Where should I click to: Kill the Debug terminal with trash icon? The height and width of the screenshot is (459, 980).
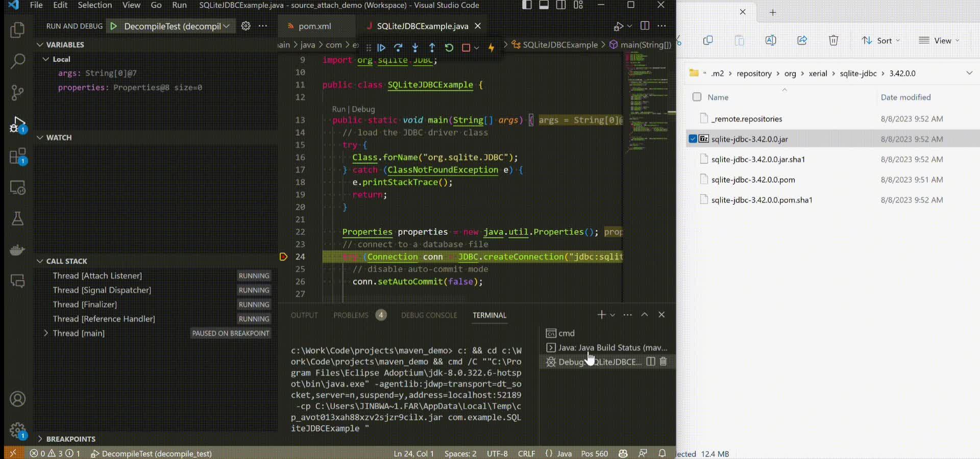click(x=663, y=362)
